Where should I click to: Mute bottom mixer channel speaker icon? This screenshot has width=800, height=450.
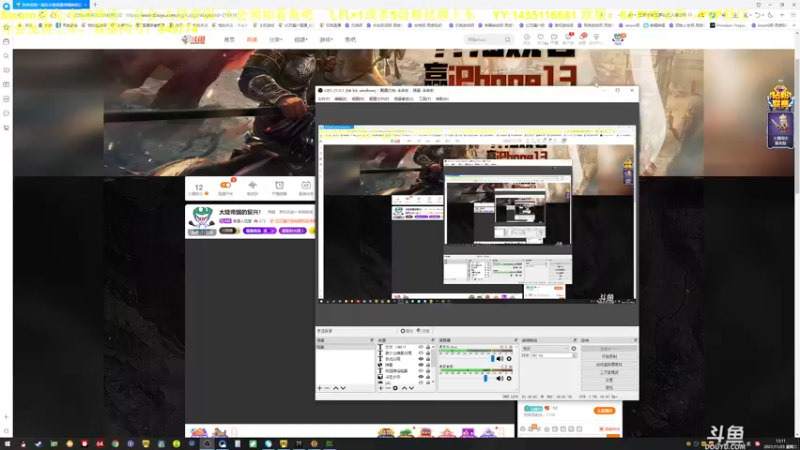click(x=500, y=379)
